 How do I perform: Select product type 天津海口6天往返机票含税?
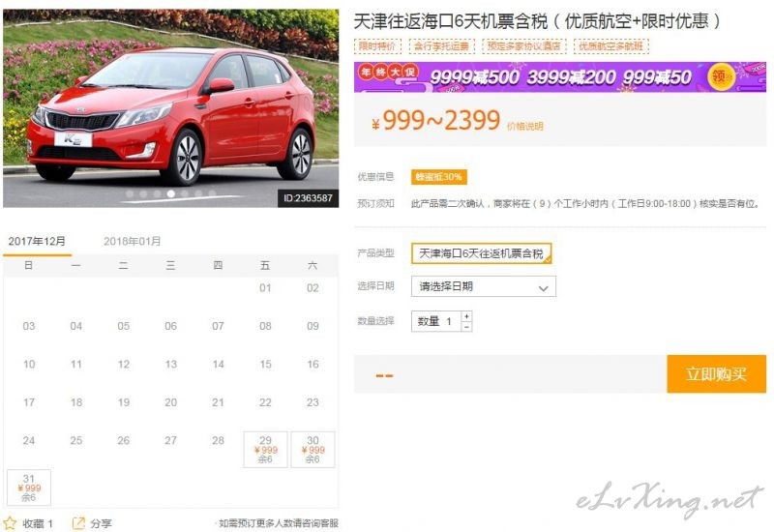click(x=481, y=253)
